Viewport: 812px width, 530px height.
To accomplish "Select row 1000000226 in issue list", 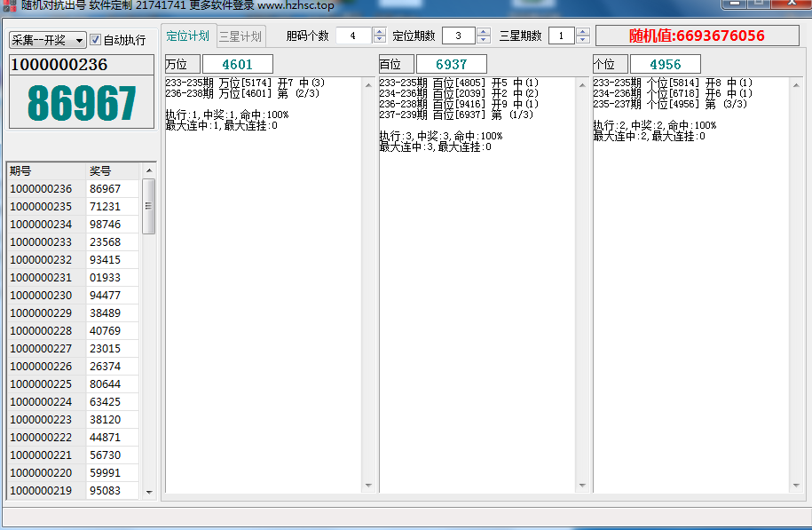I will coord(73,367).
